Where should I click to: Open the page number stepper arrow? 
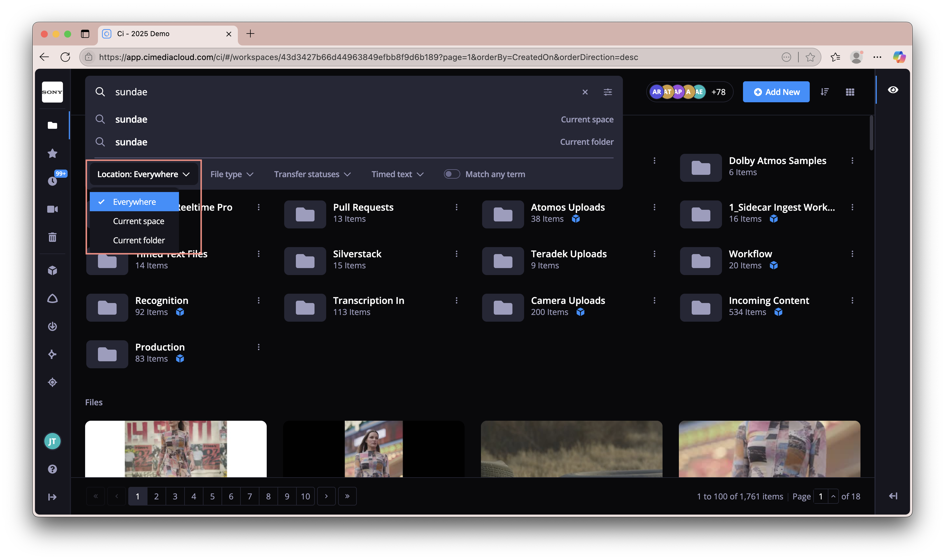833,496
